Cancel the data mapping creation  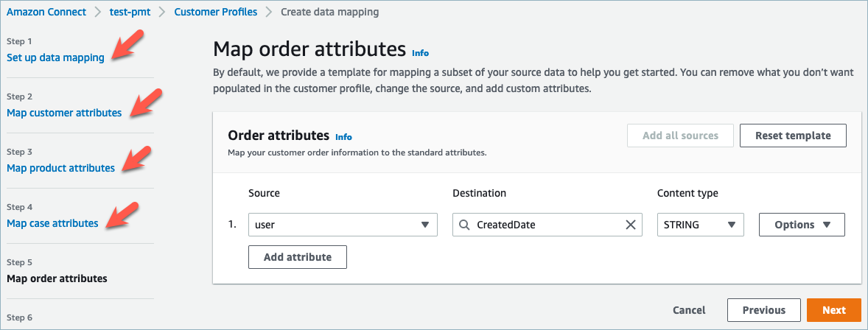pos(689,310)
